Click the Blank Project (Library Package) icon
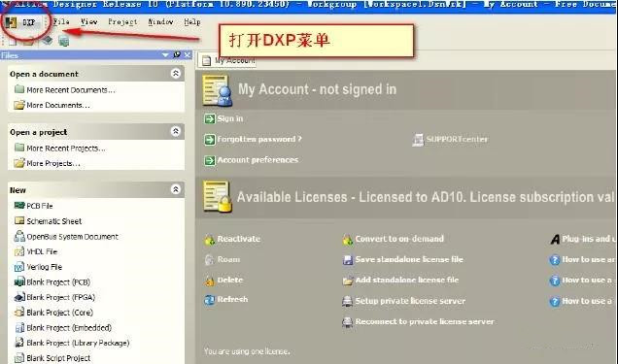Image resolution: width=618 pixels, height=364 pixels. (x=18, y=343)
